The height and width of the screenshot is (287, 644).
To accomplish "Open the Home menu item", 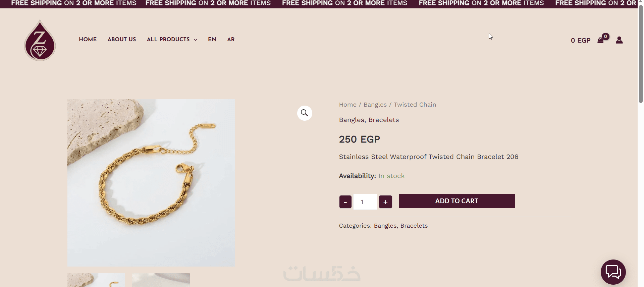I will (x=88, y=40).
